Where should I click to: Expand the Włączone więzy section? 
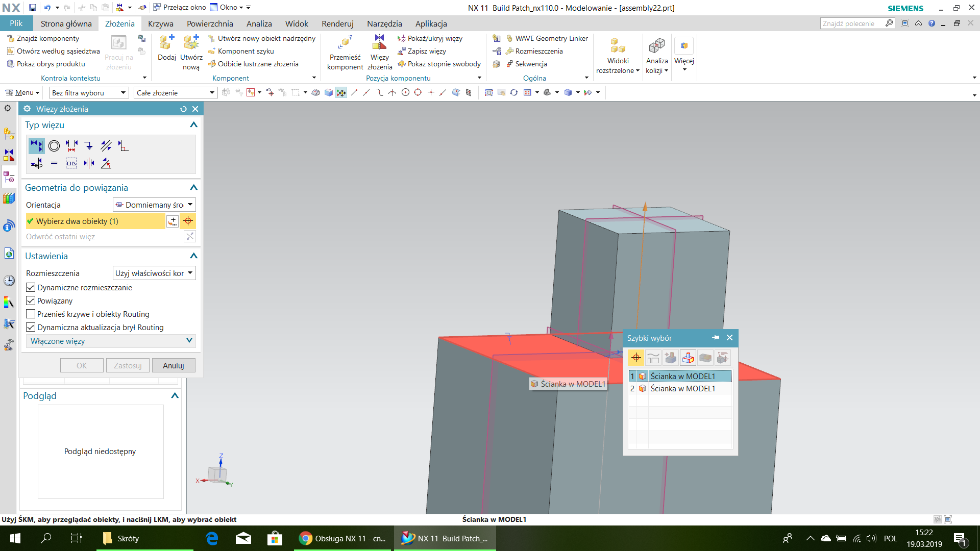[x=111, y=341]
